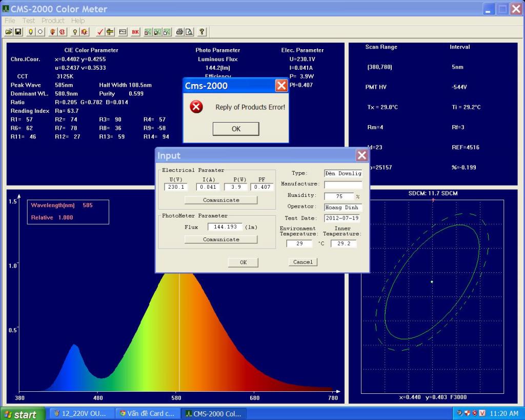525x420 pixels.
Task: Open the File menu
Action: 10,21
